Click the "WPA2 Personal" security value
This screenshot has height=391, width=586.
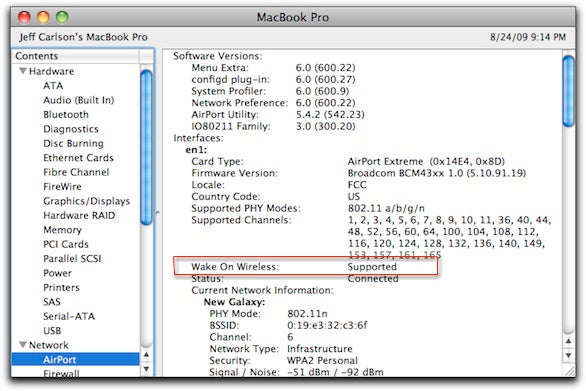(322, 360)
